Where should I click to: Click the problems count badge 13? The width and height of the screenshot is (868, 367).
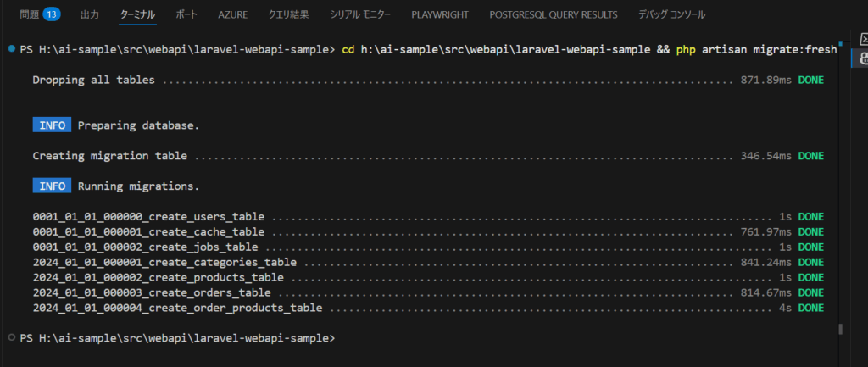[x=51, y=15]
